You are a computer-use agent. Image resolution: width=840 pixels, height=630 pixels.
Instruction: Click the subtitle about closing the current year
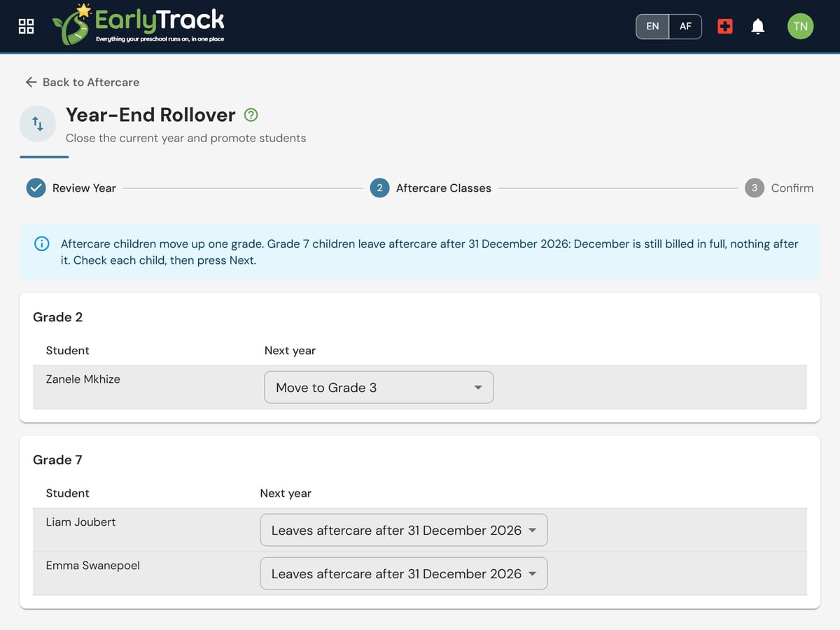pyautogui.click(x=186, y=138)
